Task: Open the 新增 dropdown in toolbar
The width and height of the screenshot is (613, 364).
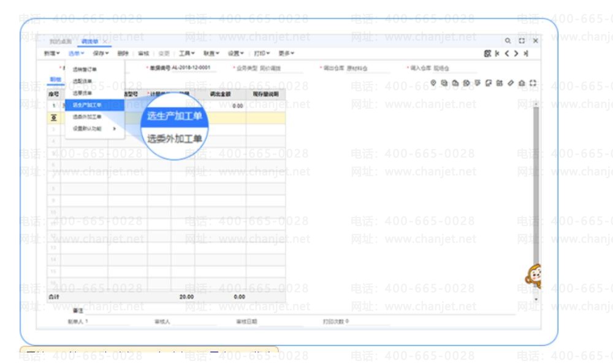Action: (x=51, y=53)
